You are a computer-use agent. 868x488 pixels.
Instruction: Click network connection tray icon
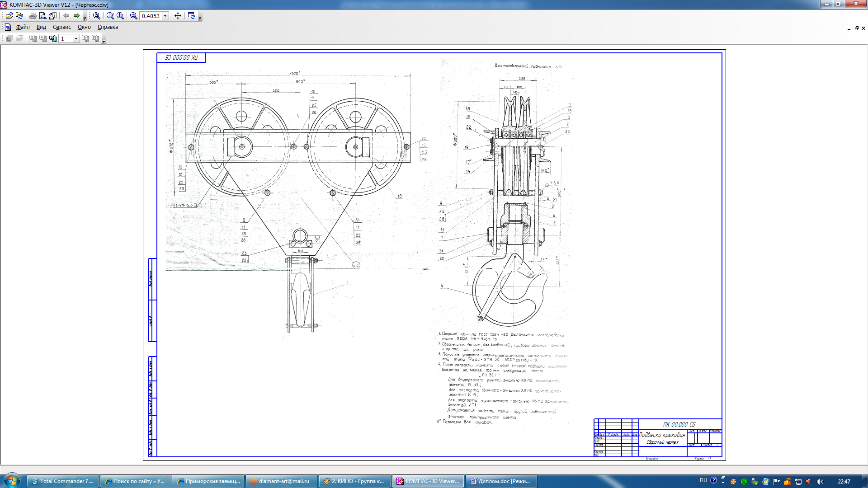[798, 482]
